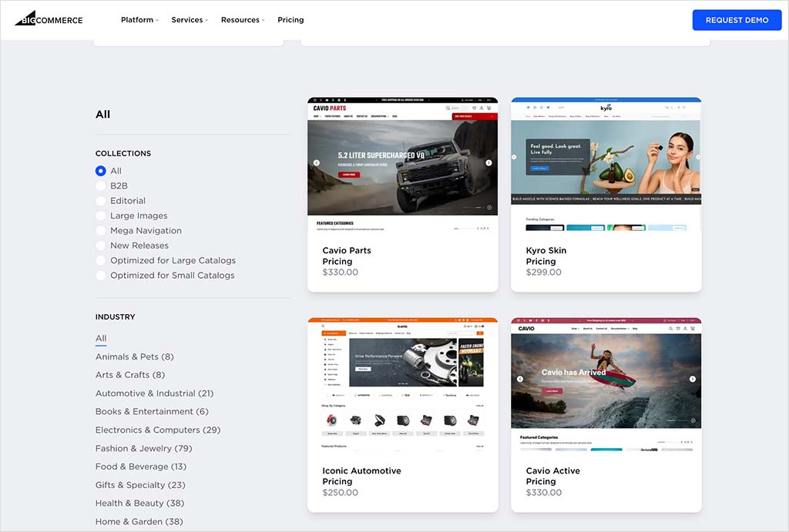Select Optimized for Small Catalogs radio button

pyautogui.click(x=101, y=275)
